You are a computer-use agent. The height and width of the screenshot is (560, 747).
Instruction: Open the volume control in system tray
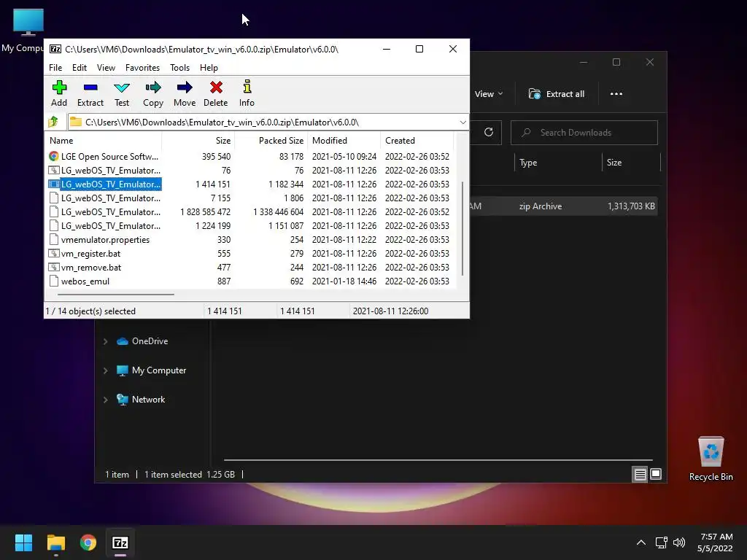coord(679,542)
